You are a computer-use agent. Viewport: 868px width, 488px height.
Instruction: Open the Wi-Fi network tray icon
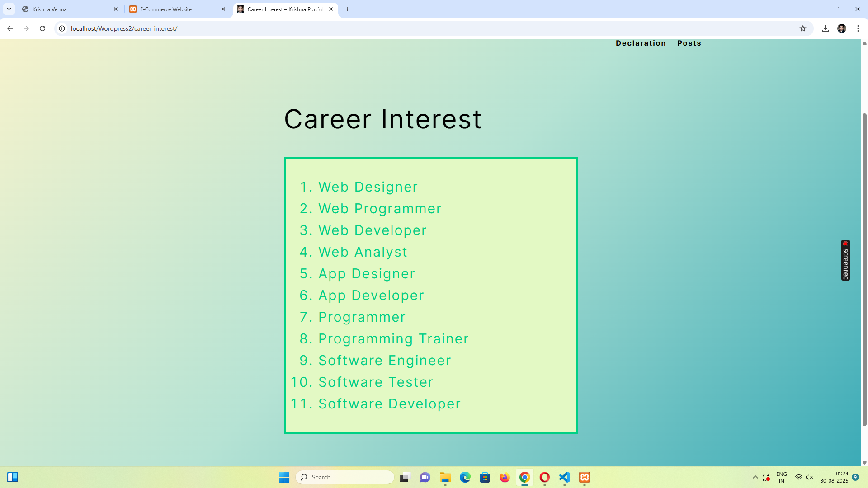click(799, 477)
